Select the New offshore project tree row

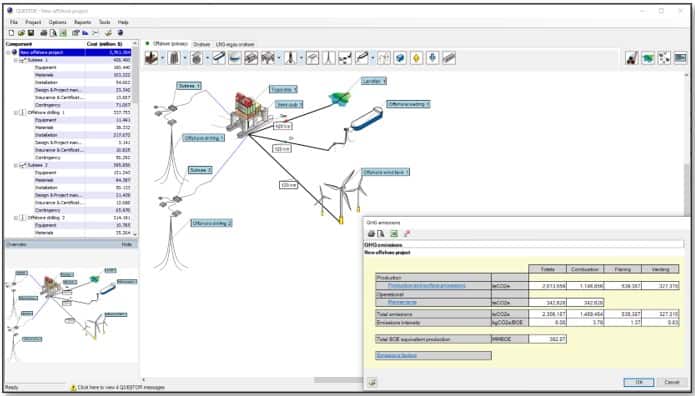[x=75, y=52]
